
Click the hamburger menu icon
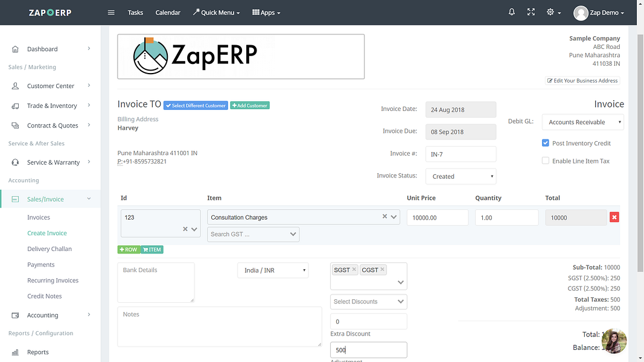[111, 12]
